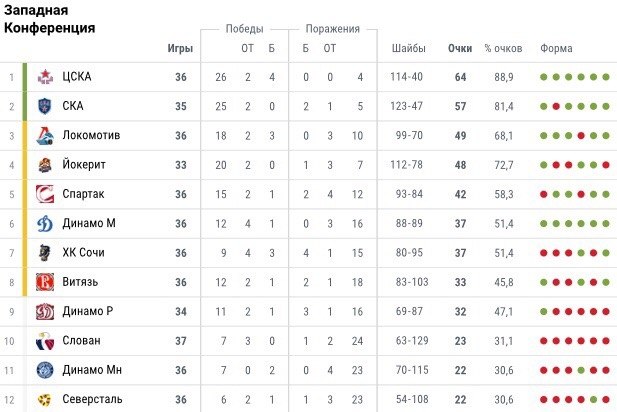Sort table by Игры column header
Viewport: 617px width, 412px height.
coord(180,48)
